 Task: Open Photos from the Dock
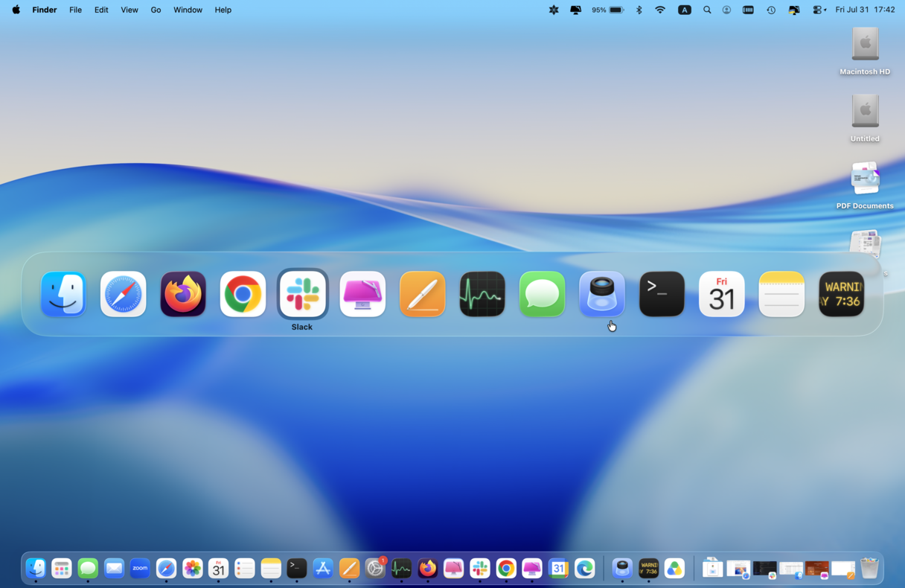coord(193,569)
